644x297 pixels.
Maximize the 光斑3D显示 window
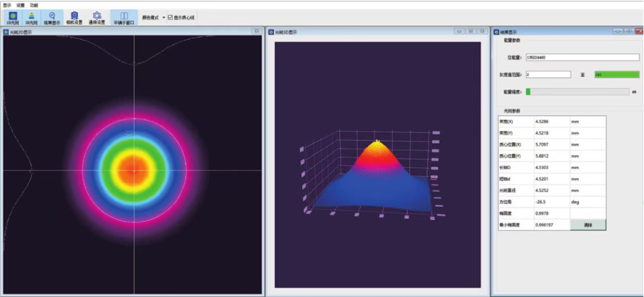point(471,31)
